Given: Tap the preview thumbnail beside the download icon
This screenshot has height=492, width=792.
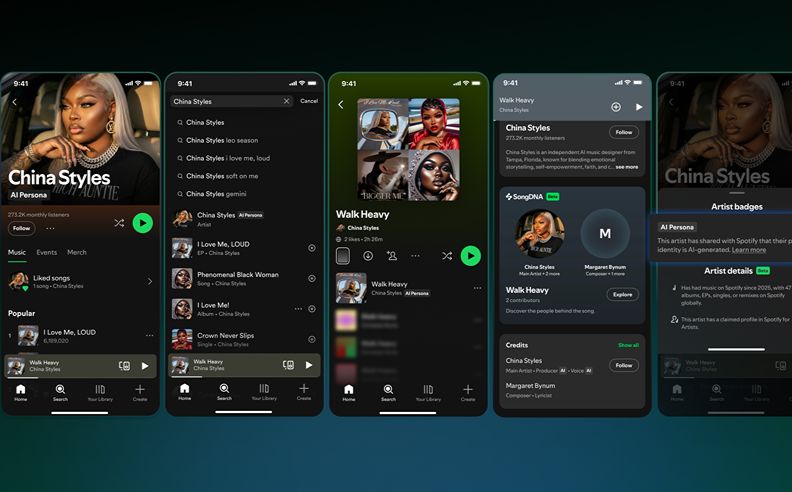Looking at the screenshot, I should tap(343, 256).
